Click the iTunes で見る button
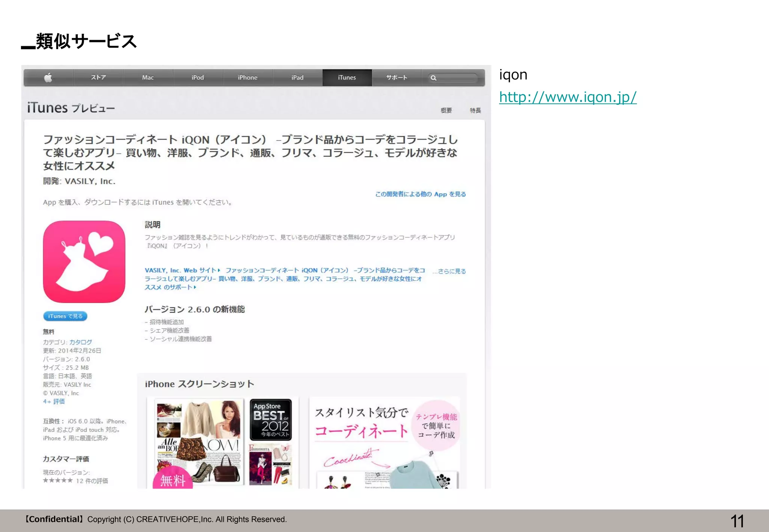 pyautogui.click(x=65, y=316)
